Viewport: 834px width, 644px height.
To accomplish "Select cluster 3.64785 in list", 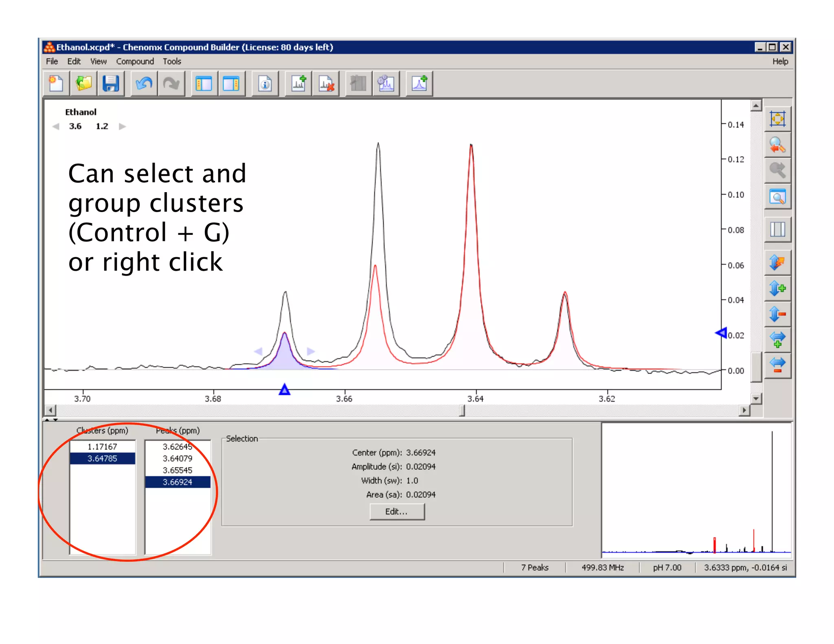I will tap(102, 459).
